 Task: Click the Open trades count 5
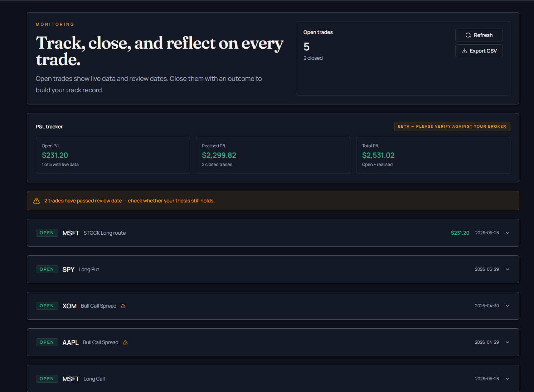pos(307,47)
